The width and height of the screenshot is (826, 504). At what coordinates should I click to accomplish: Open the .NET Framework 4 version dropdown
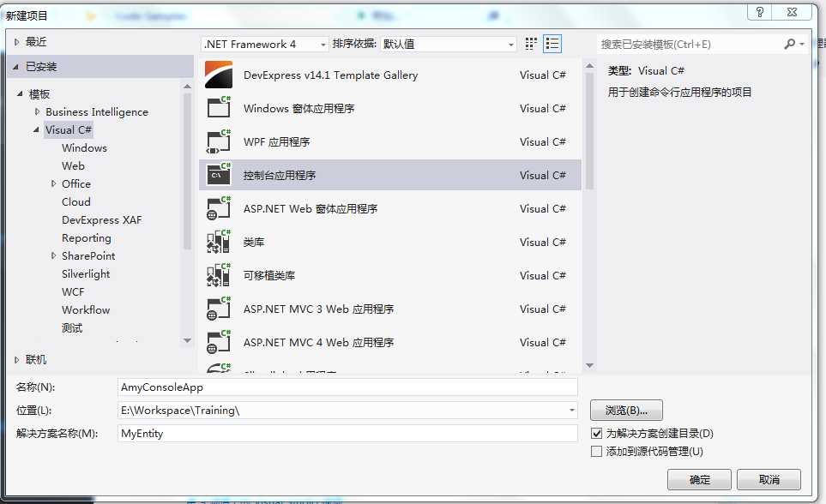click(265, 45)
